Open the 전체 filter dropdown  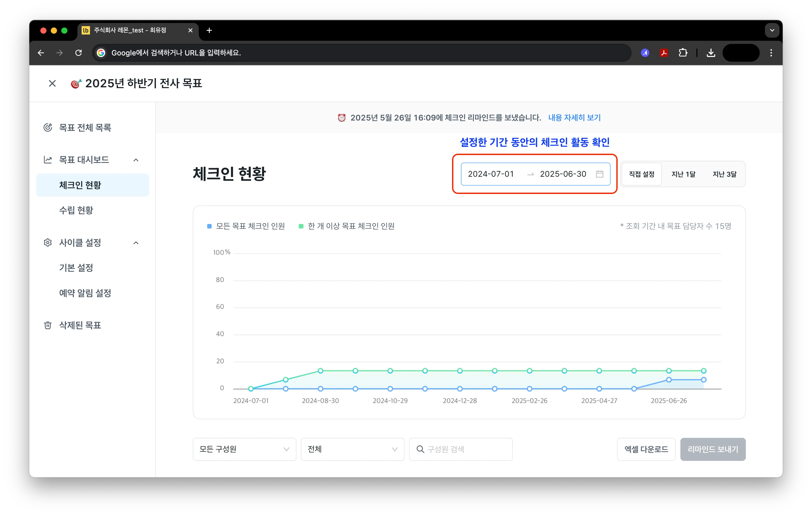tap(352, 449)
